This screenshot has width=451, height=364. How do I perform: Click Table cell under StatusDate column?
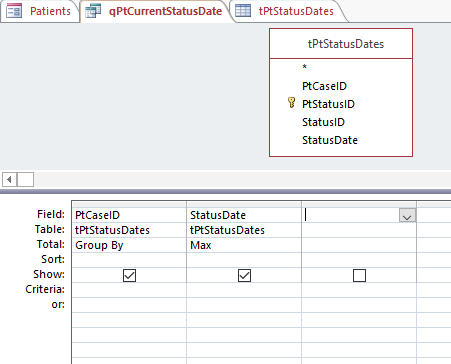[244, 230]
